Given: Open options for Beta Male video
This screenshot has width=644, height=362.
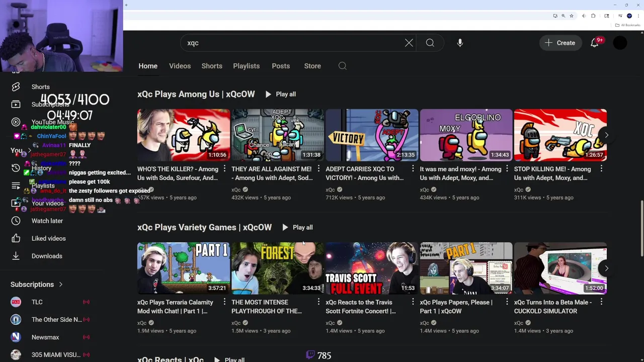Looking at the screenshot, I should (601, 302).
